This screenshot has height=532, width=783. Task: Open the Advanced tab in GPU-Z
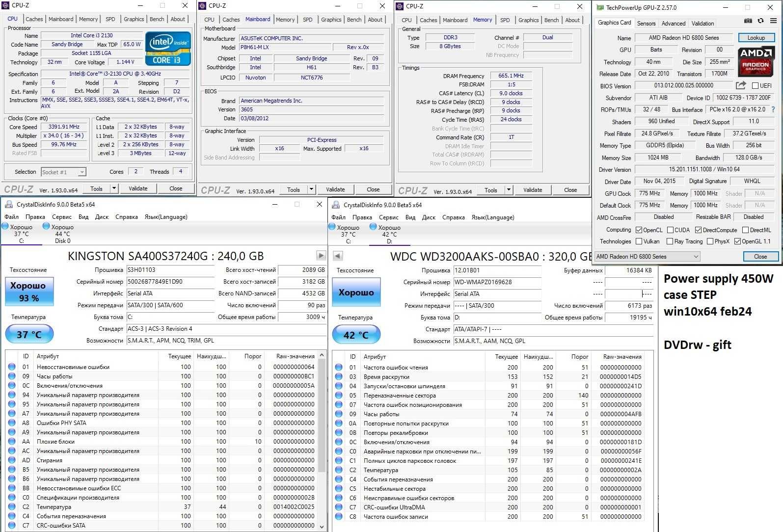click(674, 23)
